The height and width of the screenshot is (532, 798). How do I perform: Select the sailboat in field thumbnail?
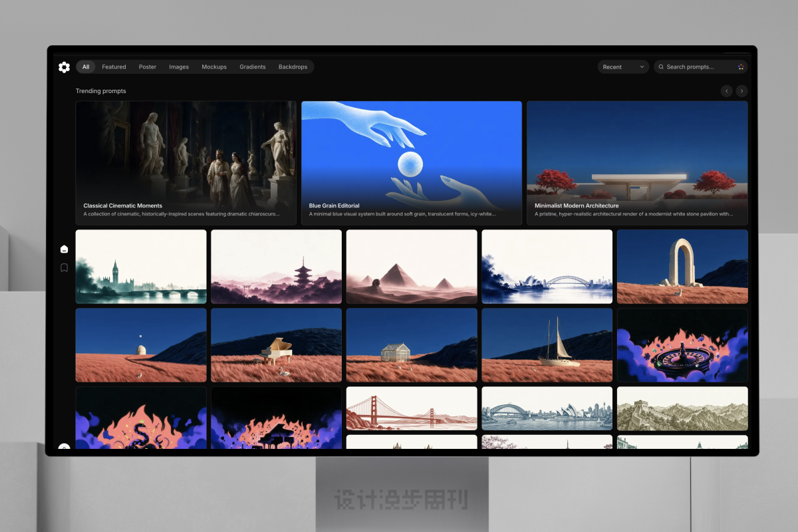(547, 345)
